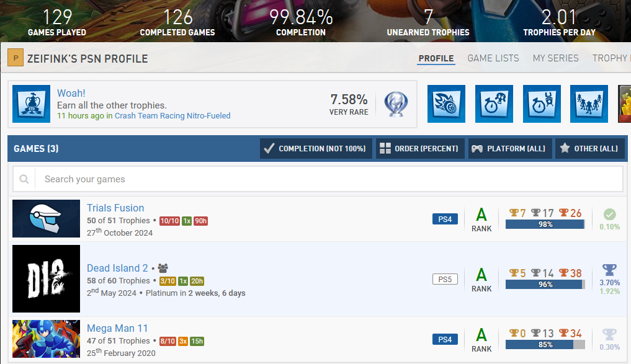Click the gold trophy count on Trials Fusion
The height and width of the screenshot is (364, 631).
[517, 213]
